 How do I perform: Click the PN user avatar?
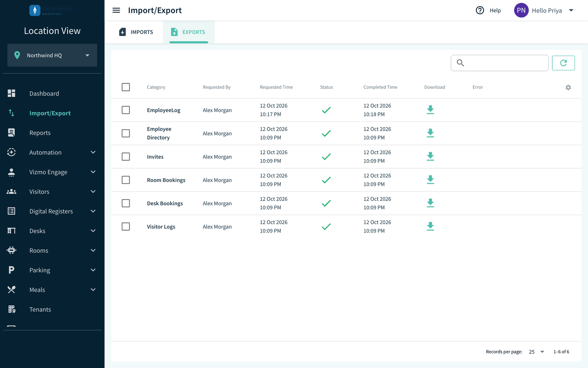(521, 10)
